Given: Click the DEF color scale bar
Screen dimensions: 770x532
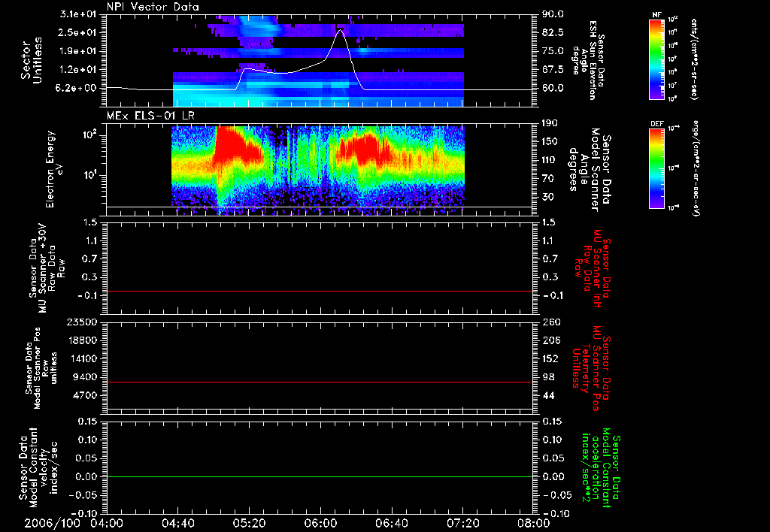Looking at the screenshot, I should pos(657,168).
